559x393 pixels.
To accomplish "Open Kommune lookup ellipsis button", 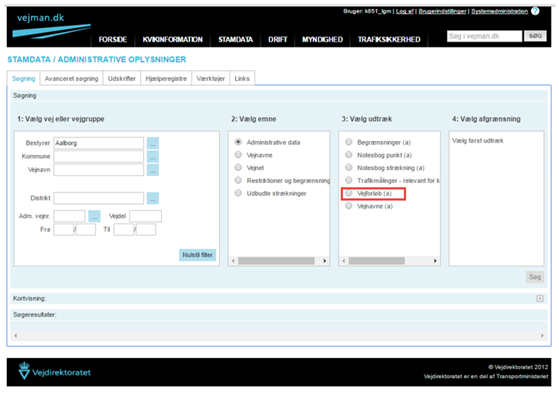I will [x=153, y=157].
